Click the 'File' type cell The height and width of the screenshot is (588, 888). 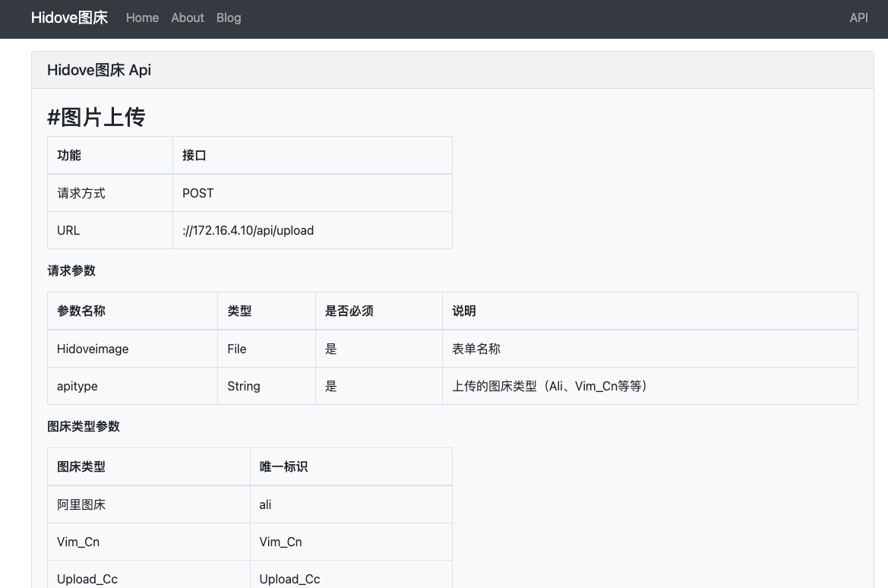tap(267, 349)
